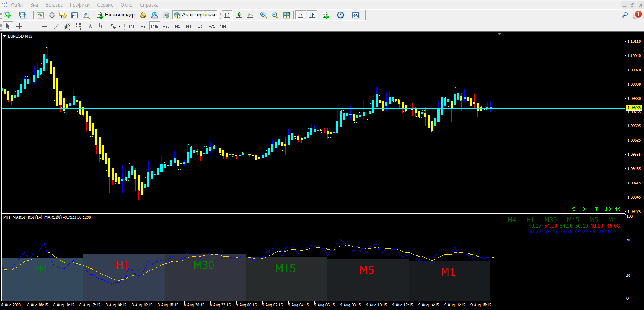Viewport: 644px width, 310px height.
Task: Open the Окно menu
Action: (x=126, y=5)
